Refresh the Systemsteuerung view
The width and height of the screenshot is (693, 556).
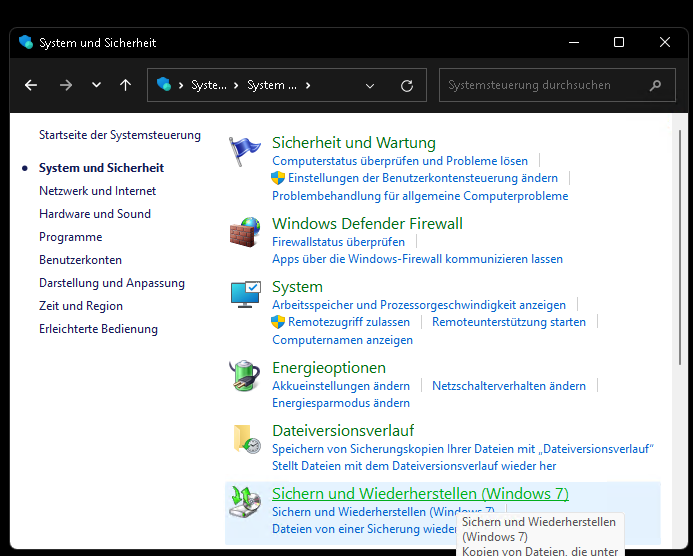pyautogui.click(x=407, y=85)
